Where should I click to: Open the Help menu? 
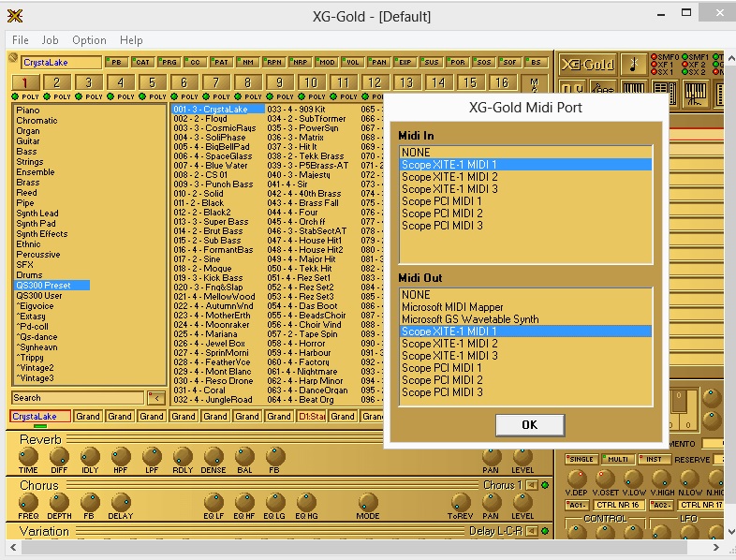131,40
